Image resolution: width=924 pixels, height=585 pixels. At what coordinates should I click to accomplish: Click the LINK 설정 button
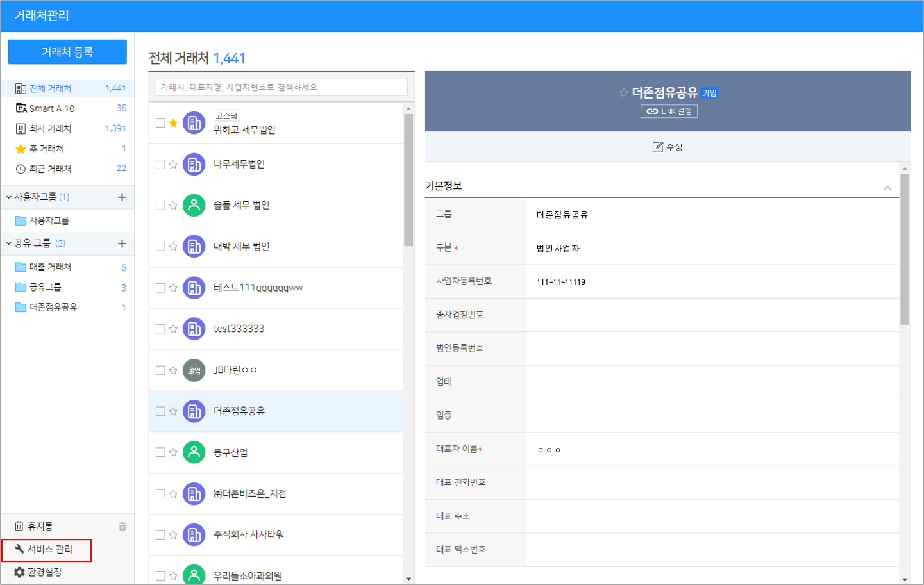[669, 111]
